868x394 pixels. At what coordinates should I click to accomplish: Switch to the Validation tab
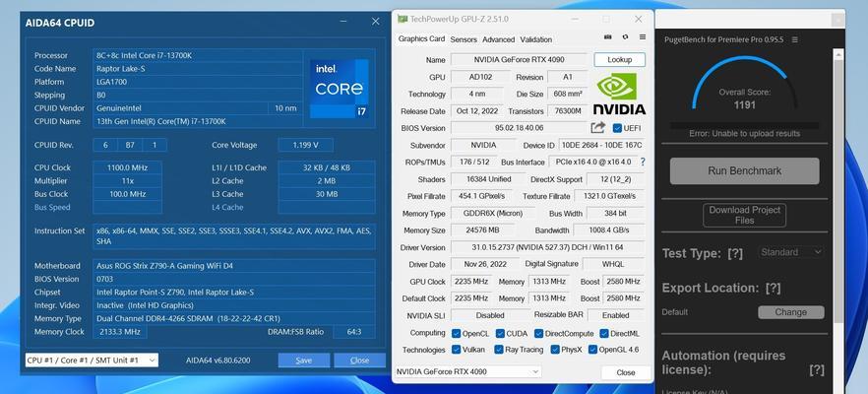(x=535, y=39)
